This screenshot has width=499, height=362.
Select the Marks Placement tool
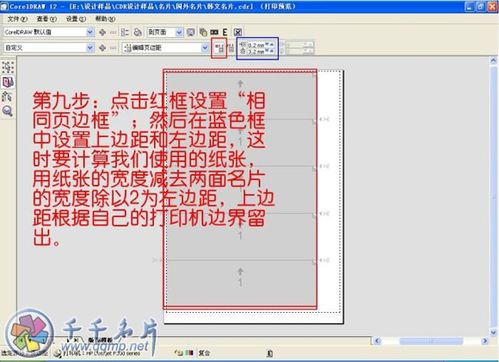click(8, 97)
